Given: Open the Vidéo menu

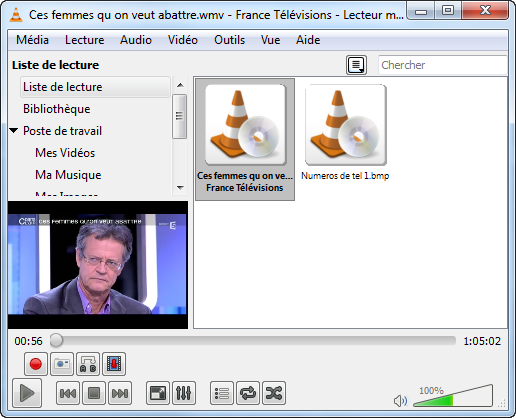Looking at the screenshot, I should (x=183, y=40).
